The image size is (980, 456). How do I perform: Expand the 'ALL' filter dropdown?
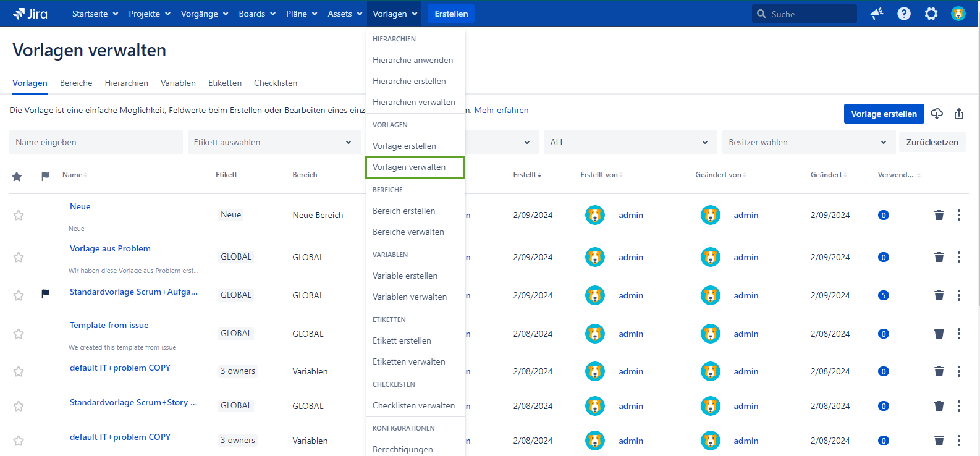coord(629,142)
